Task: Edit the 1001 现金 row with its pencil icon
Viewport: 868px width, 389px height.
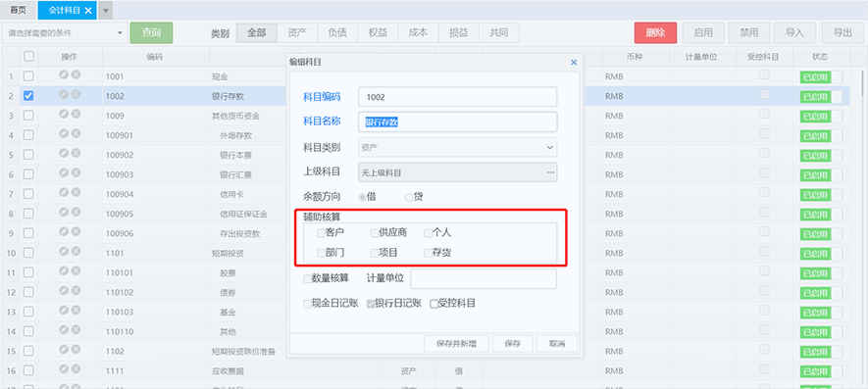Action: pyautogui.click(x=64, y=74)
